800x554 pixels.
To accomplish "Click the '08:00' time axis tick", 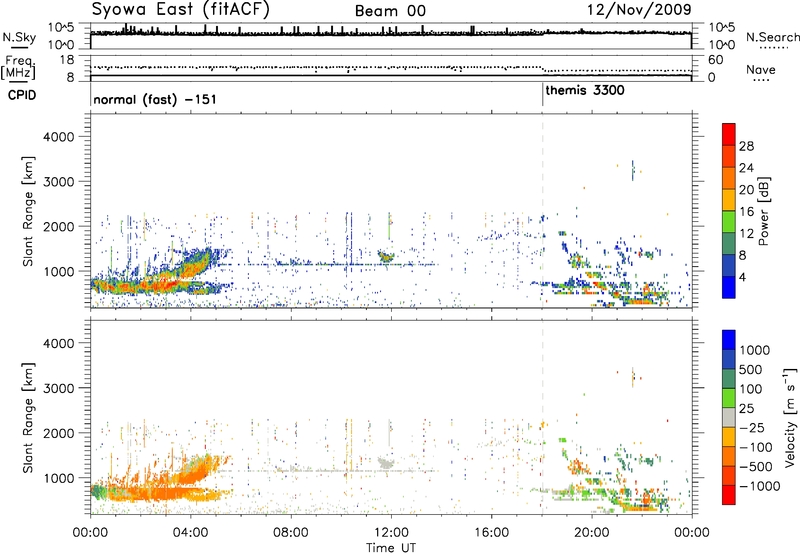I will (x=291, y=533).
